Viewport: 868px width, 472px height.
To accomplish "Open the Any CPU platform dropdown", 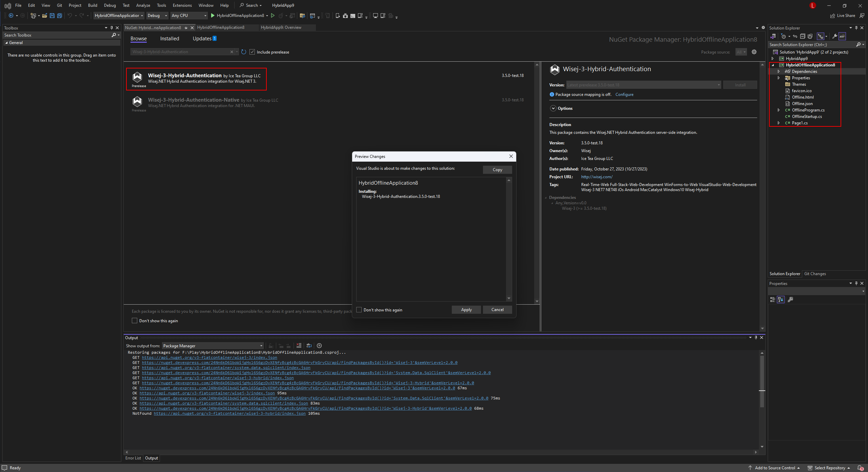I will 189,16.
